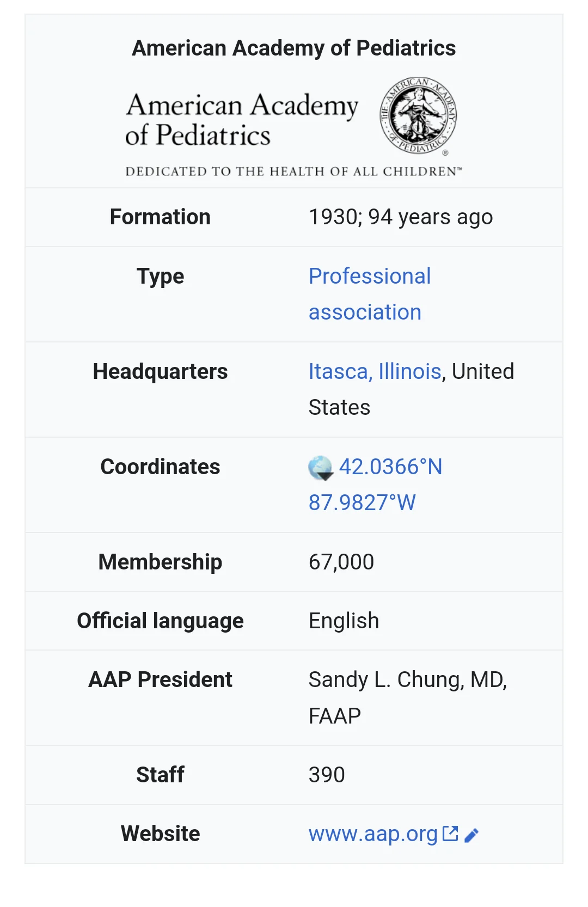Click the Headquarters row label
Viewport: 588px width, 907px height.
tap(160, 371)
